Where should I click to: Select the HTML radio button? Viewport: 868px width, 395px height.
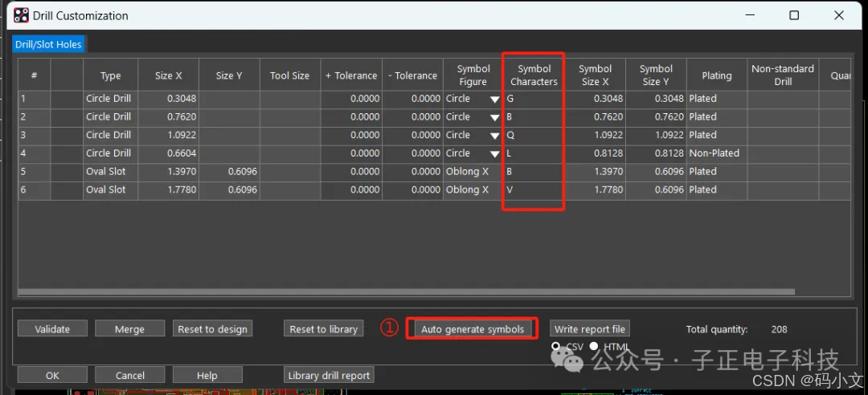[594, 346]
